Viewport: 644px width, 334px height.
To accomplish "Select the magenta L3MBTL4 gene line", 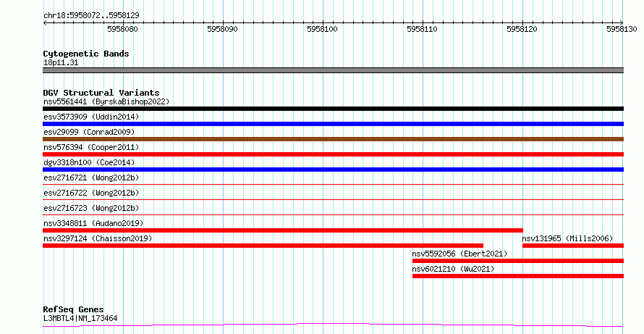I will [333, 325].
